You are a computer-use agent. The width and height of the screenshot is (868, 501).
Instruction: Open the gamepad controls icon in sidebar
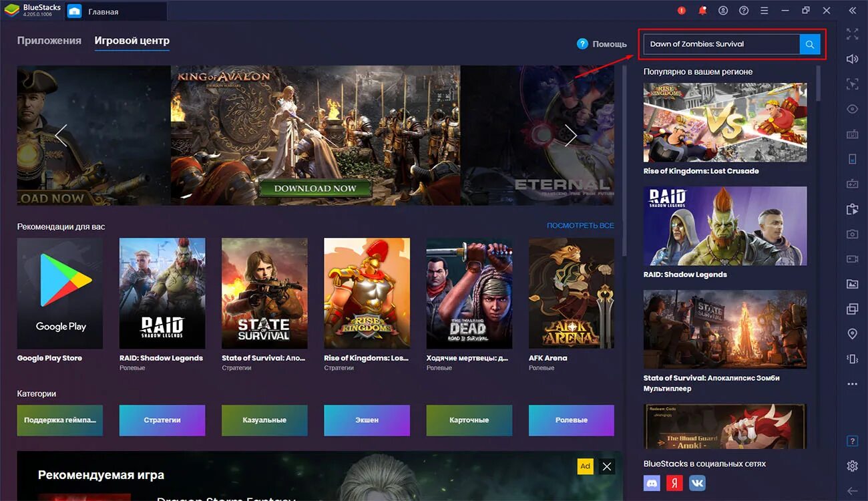pyautogui.click(x=852, y=184)
